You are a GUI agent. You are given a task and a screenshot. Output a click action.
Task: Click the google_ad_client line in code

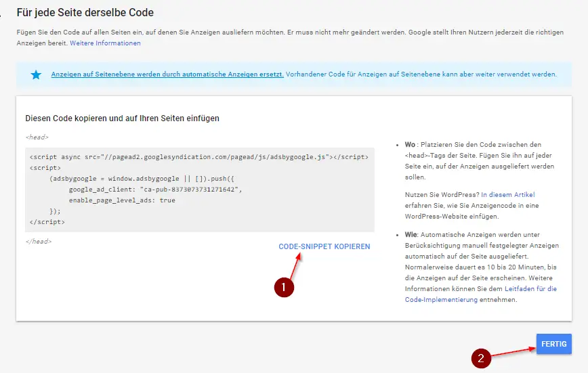pyautogui.click(x=155, y=190)
